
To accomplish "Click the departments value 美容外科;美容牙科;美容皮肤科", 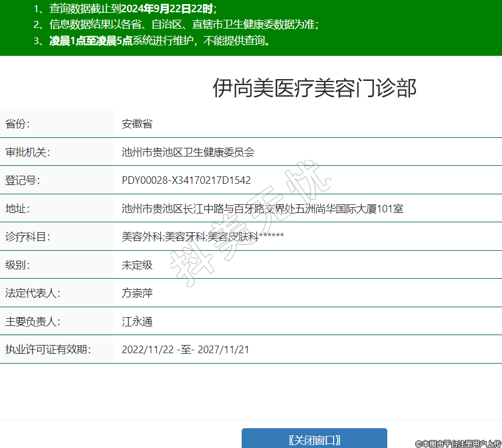I will click(x=203, y=237).
